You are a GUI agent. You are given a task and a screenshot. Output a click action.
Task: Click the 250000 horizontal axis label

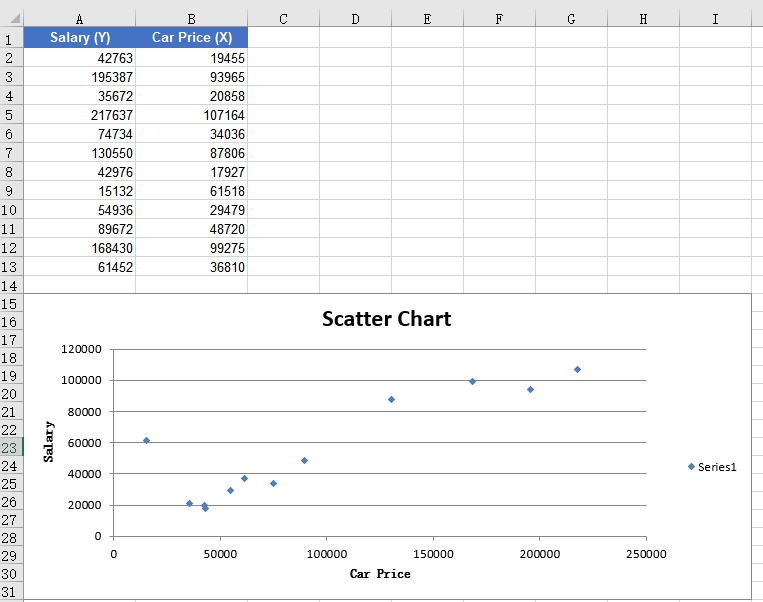click(x=646, y=554)
